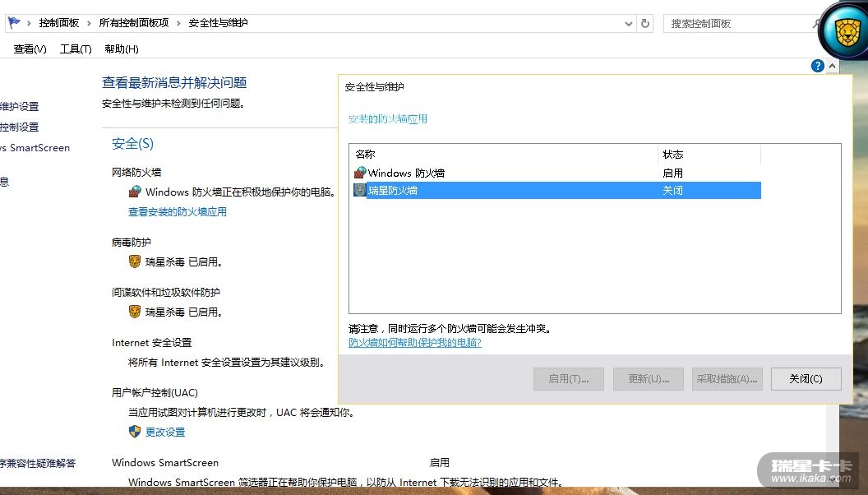Open the 帮助(H) menu
Image resolution: width=868 pixels, height=495 pixels.
click(x=121, y=49)
